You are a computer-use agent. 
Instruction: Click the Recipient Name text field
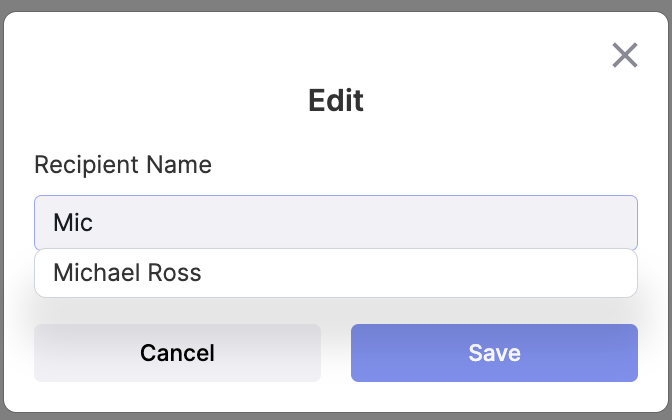[x=336, y=222]
